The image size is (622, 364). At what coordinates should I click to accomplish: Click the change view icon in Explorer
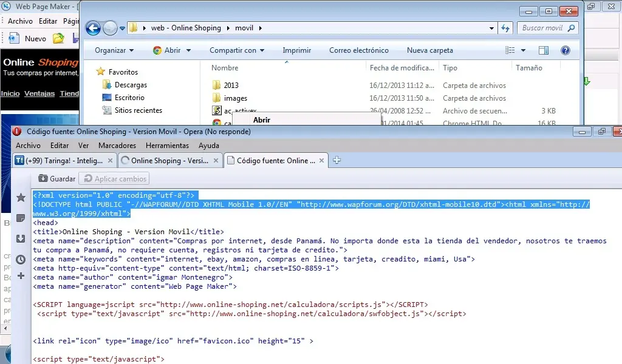click(x=510, y=50)
